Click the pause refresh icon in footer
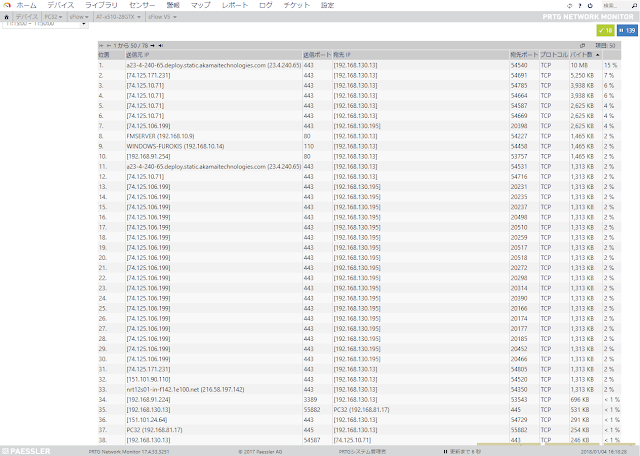 point(445,452)
